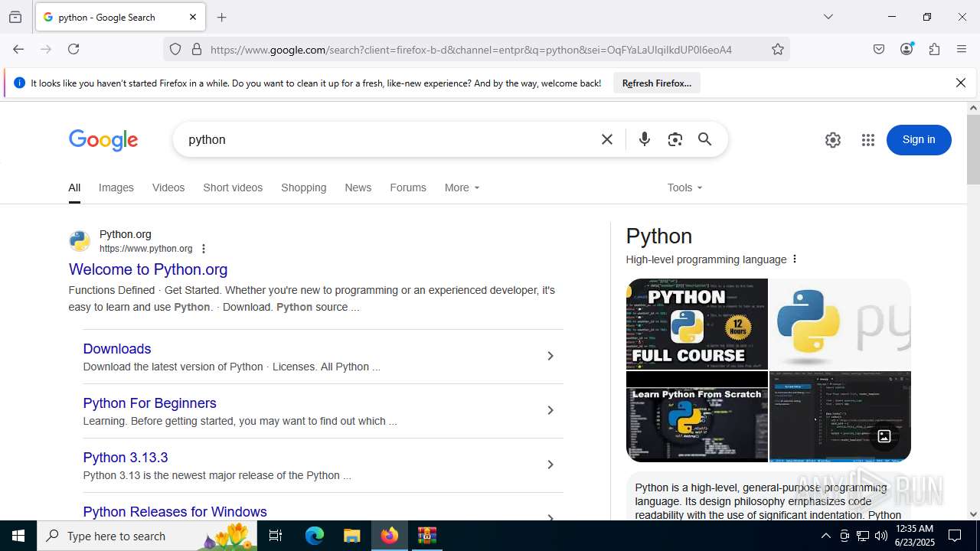This screenshot has height=551, width=980.
Task: Open Google apps grid
Action: (x=867, y=140)
